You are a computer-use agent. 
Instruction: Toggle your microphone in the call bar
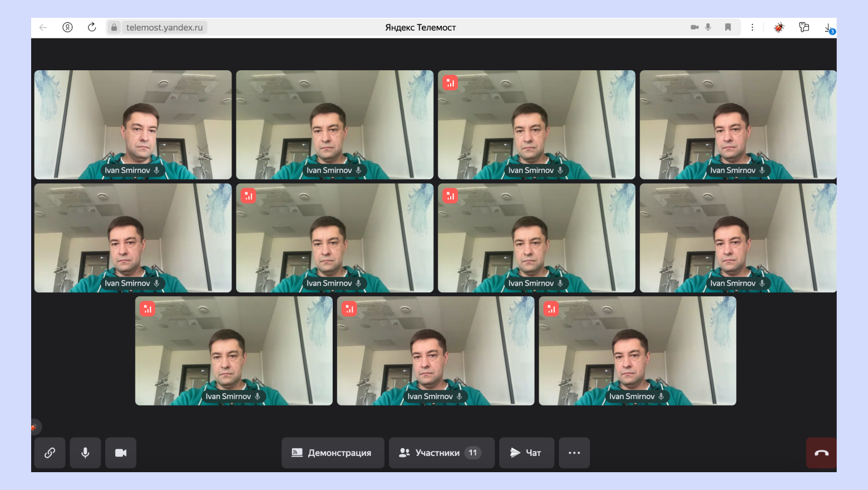tap(85, 453)
